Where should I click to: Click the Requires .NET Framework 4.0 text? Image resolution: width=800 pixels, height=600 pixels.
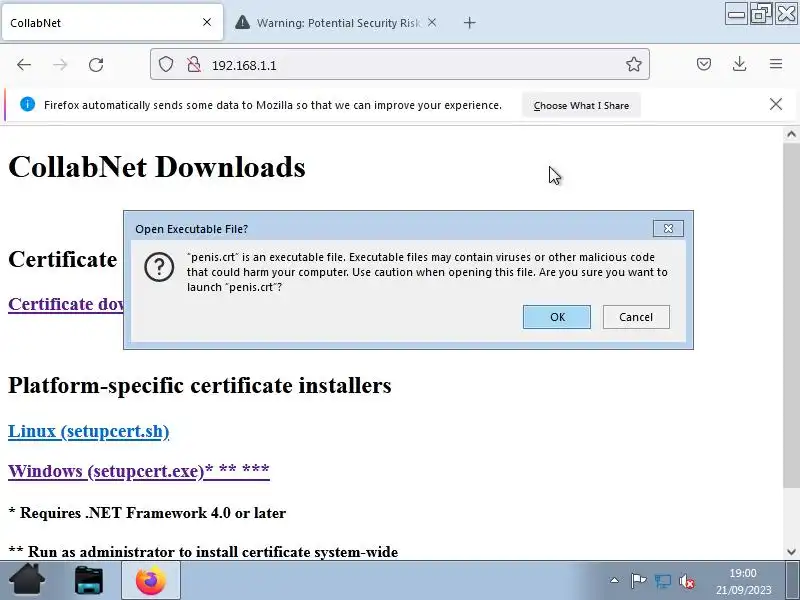click(147, 513)
